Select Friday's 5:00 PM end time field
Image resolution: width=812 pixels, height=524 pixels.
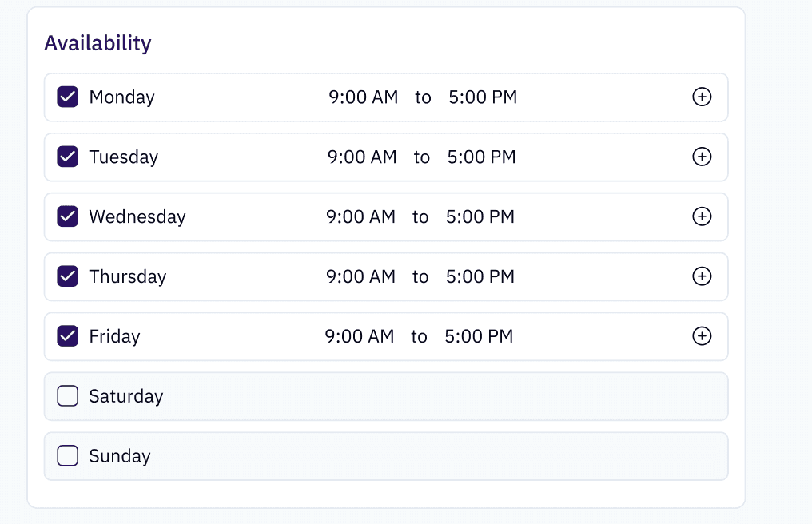click(479, 336)
